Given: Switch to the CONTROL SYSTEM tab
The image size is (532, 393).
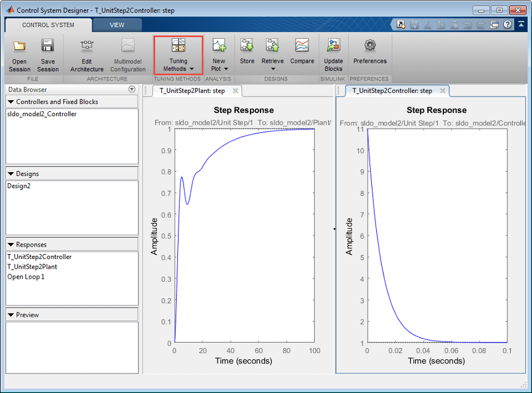Looking at the screenshot, I should (x=48, y=25).
